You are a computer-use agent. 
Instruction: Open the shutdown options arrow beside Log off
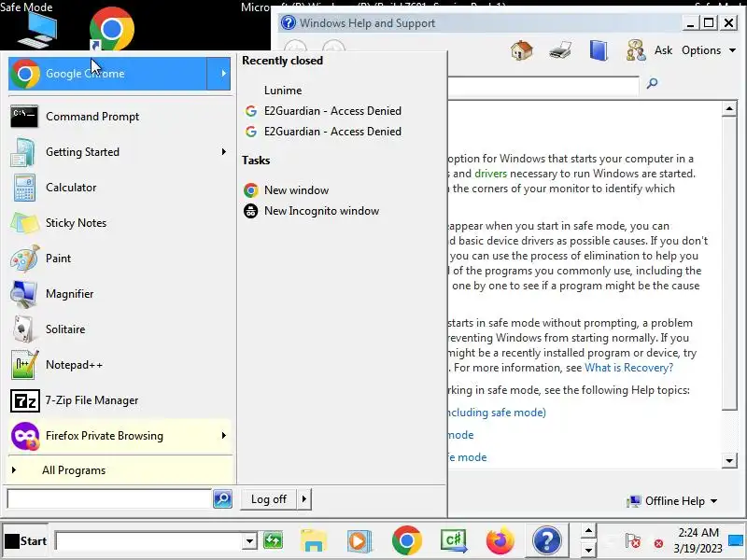coord(304,499)
